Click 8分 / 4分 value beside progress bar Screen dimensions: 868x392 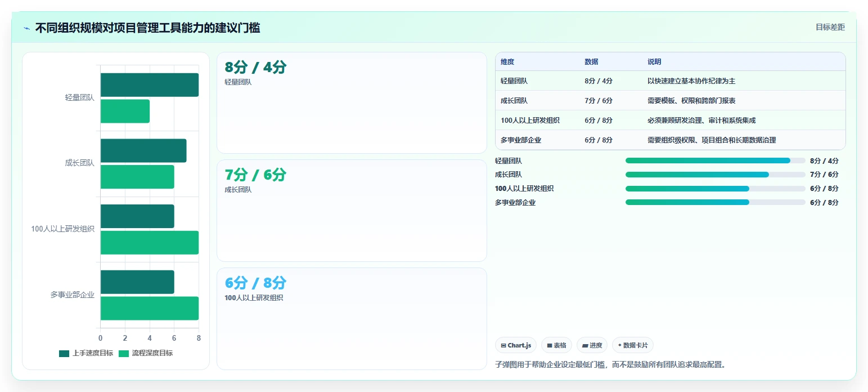[824, 161]
